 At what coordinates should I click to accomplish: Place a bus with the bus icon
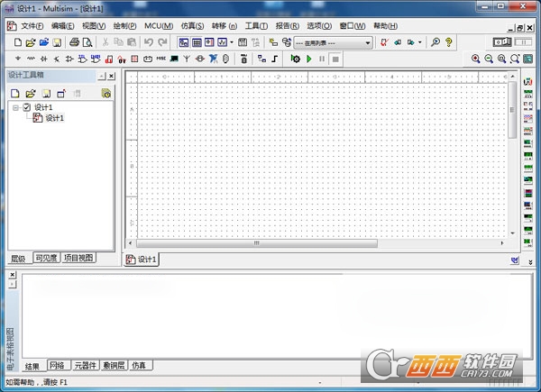tap(275, 59)
